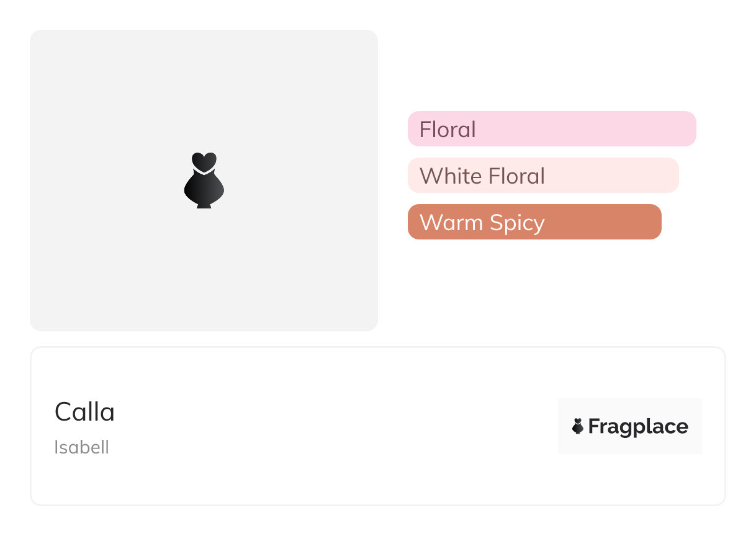Click the empty middle of the Calla info card
Image resolution: width=756 pixels, height=536 pixels.
(x=335, y=427)
